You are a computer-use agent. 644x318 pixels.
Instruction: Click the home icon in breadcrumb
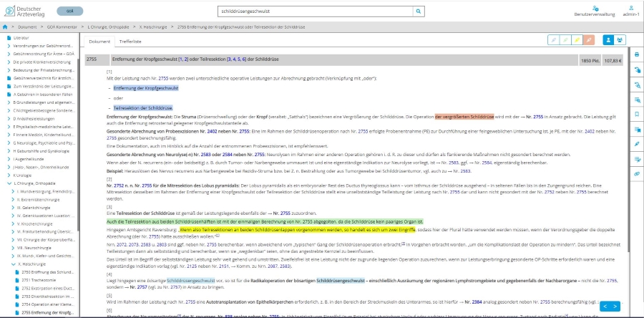click(x=5, y=26)
